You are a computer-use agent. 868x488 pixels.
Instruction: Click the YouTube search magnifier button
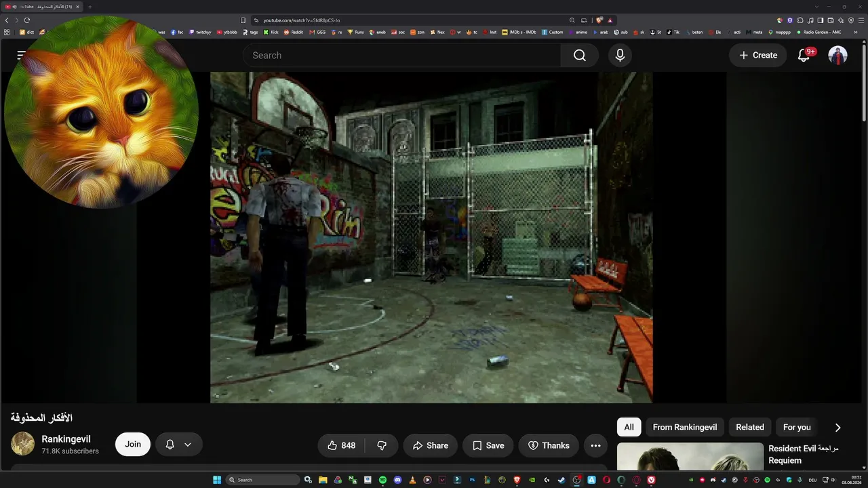coord(580,56)
